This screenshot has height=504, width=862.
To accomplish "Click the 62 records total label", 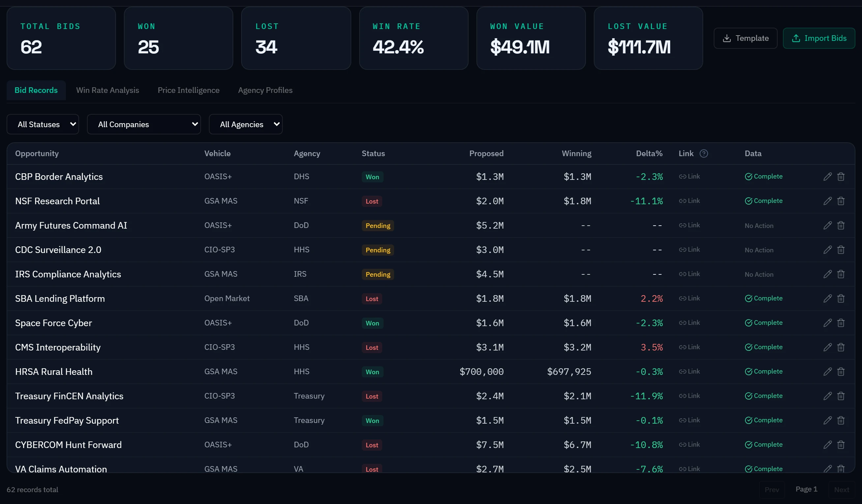I will click(33, 490).
